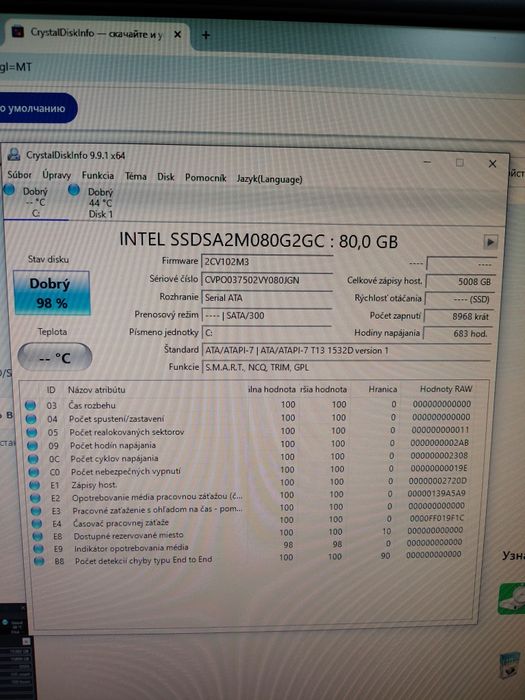Viewport: 525px width, 700px height.
Task: Click status icon of attribute E3 row
Action: pyautogui.click(x=36, y=511)
